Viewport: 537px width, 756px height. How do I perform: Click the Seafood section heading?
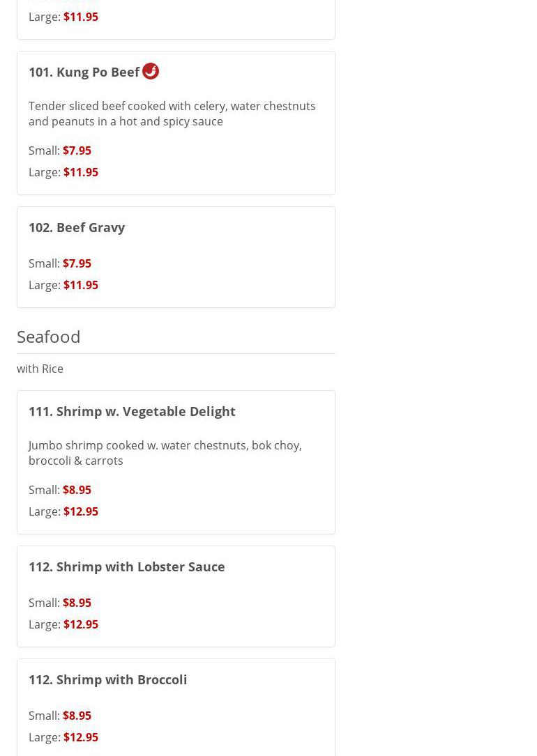click(x=49, y=337)
